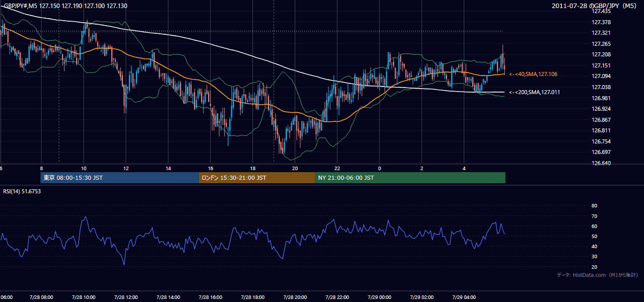Click hour label 22 under the price chart
The image size is (644, 302).
click(338, 168)
